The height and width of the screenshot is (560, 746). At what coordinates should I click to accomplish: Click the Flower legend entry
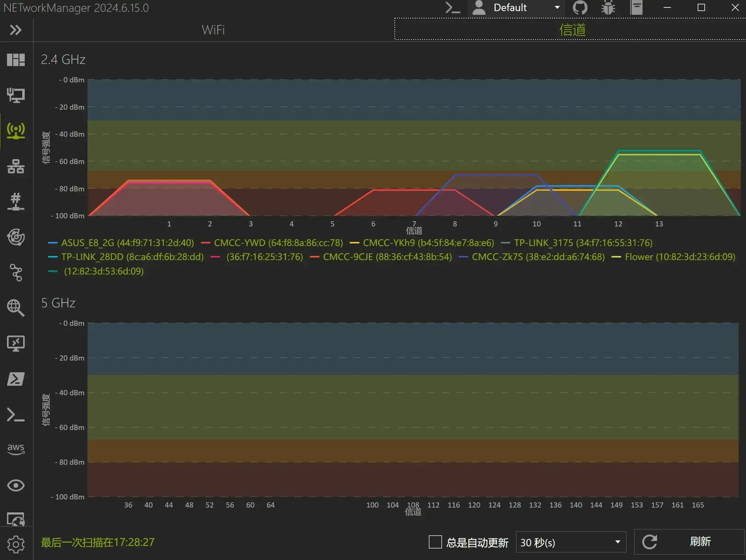pyautogui.click(x=673, y=257)
